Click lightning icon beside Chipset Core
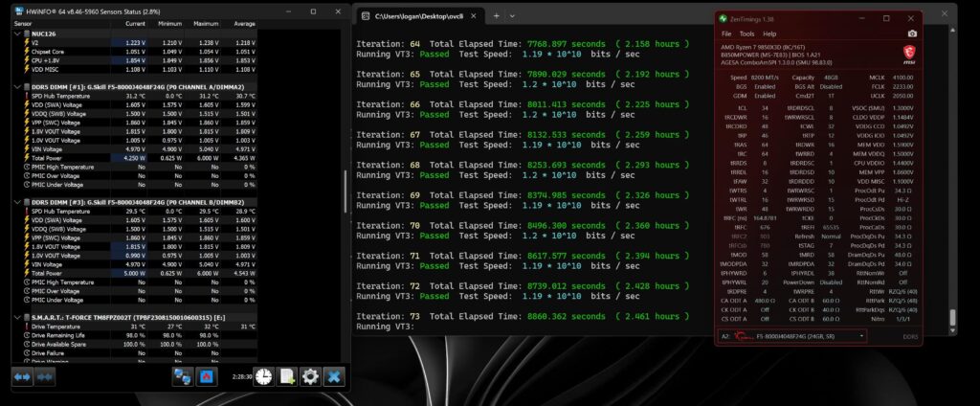Viewport: 980px width, 406px height. pos(27,52)
